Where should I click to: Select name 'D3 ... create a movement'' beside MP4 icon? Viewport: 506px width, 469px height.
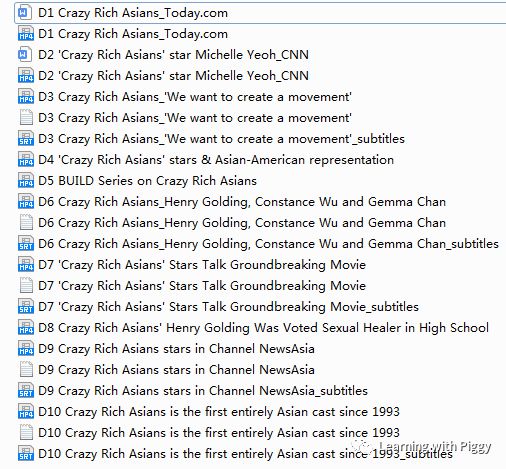click(x=195, y=97)
